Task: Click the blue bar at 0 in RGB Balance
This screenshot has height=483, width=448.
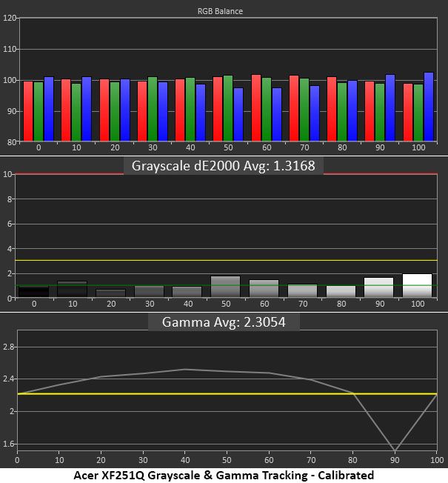Action: click(49, 109)
